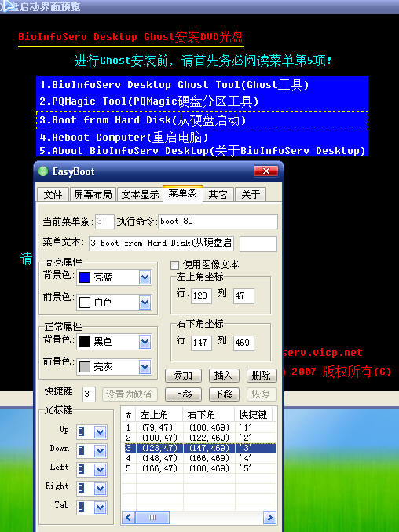This screenshot has width=399, height=532.
Task: Click preview item 3 Boot from Hard Disk
Action: [x=202, y=120]
